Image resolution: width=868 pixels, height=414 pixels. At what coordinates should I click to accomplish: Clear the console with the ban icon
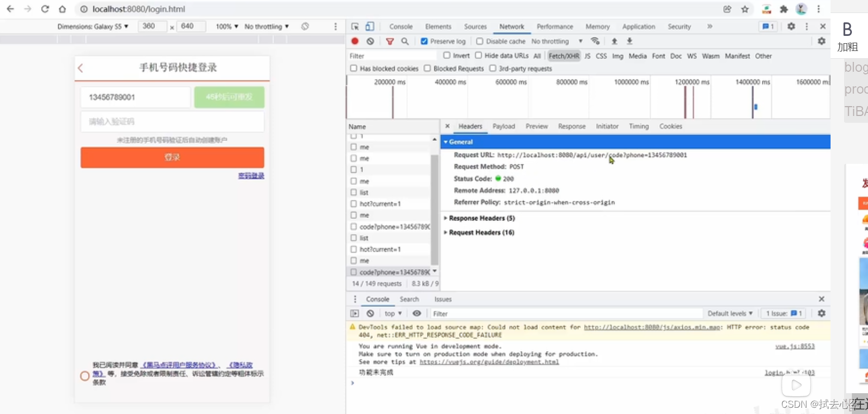tap(370, 314)
